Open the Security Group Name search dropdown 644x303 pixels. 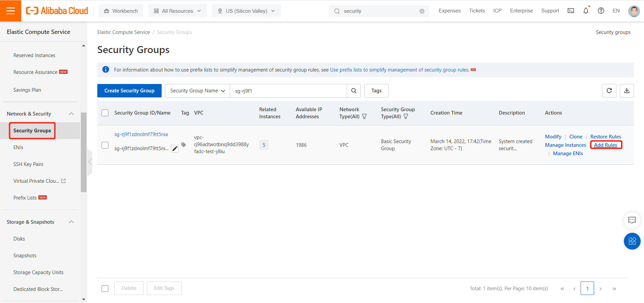pyautogui.click(x=197, y=90)
